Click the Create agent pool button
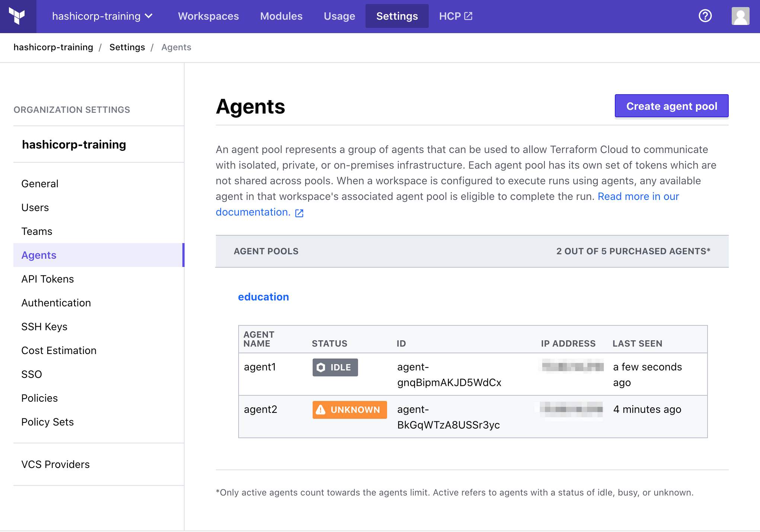The height and width of the screenshot is (532, 760). click(671, 106)
